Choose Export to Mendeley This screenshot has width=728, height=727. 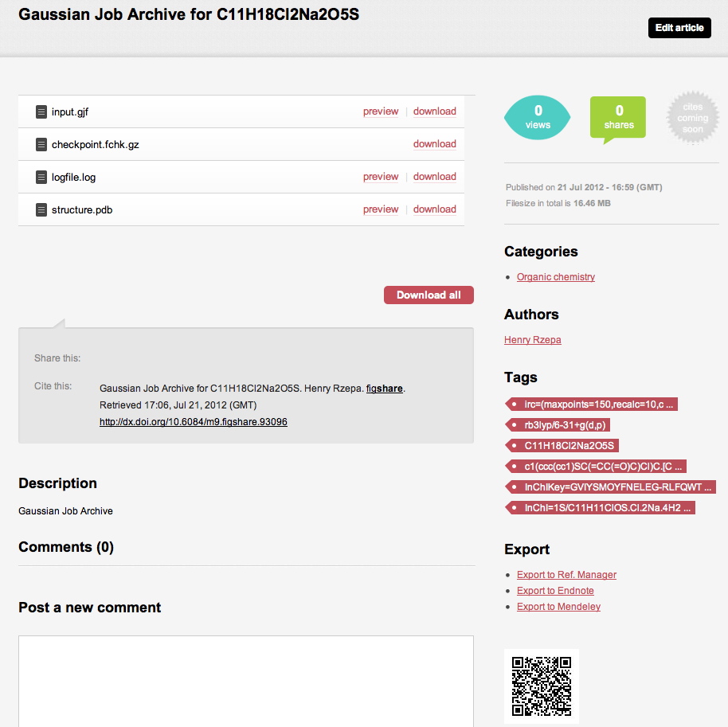558,607
